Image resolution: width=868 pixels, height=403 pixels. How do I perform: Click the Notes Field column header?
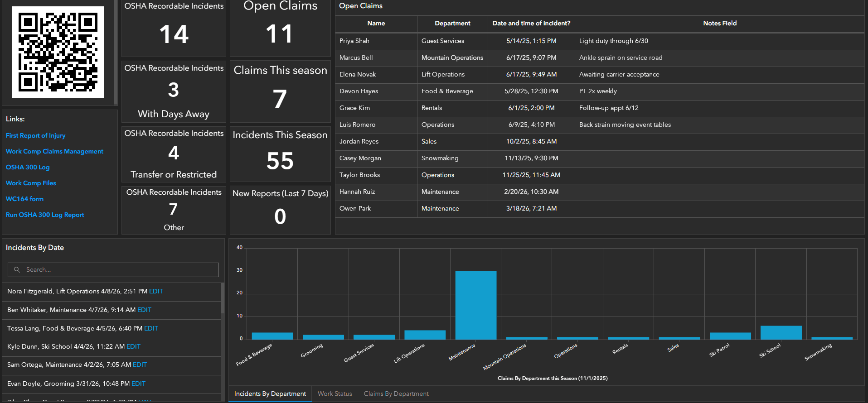[720, 24]
